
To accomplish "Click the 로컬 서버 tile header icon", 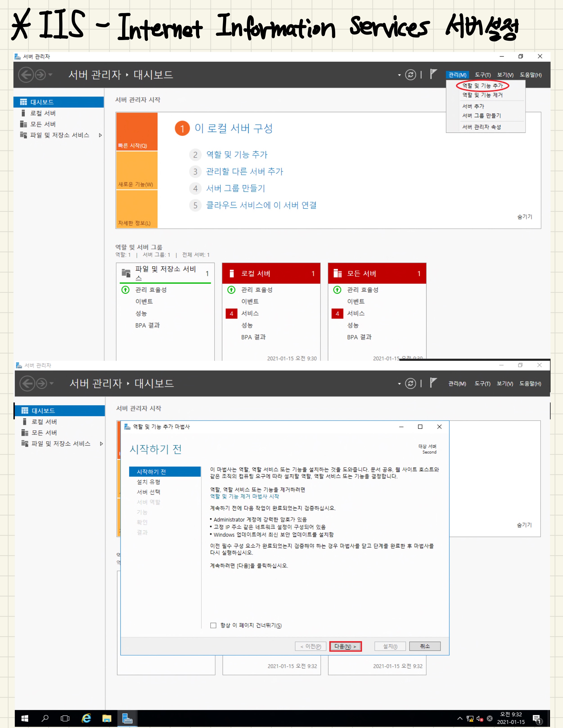I will [x=232, y=274].
